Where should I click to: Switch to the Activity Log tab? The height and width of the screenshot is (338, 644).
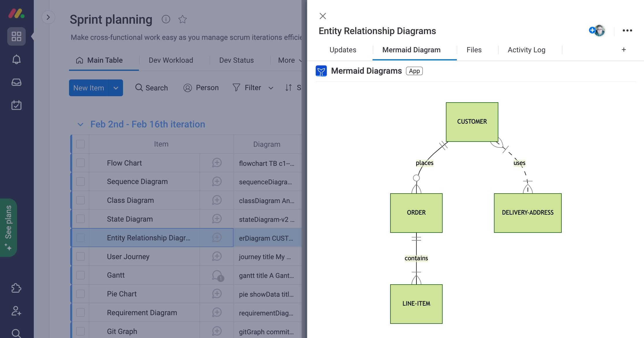(526, 49)
